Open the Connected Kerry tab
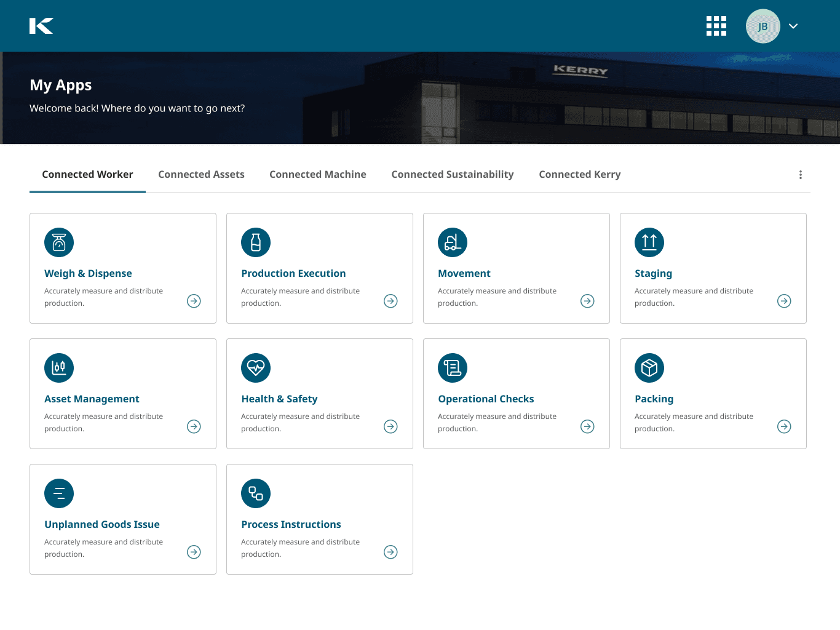The image size is (840, 630). (x=580, y=175)
